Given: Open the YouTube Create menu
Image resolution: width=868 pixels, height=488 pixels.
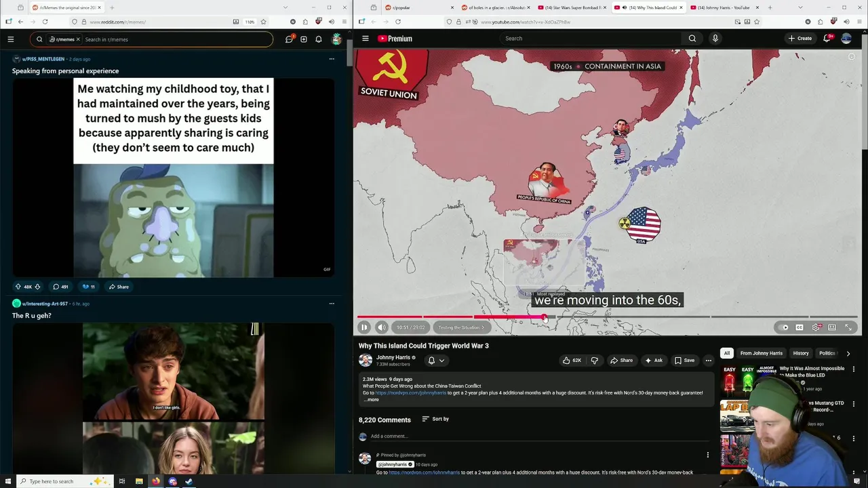Looking at the screenshot, I should [800, 39].
